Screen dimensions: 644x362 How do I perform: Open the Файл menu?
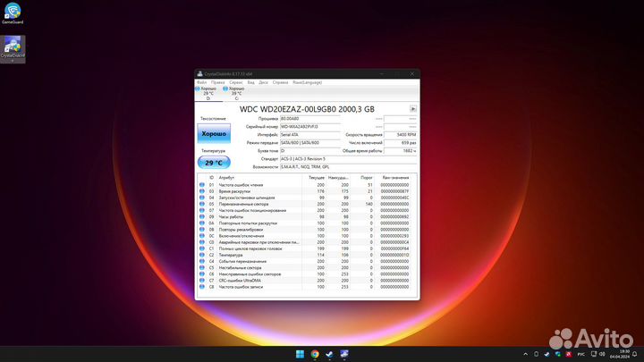(201, 82)
